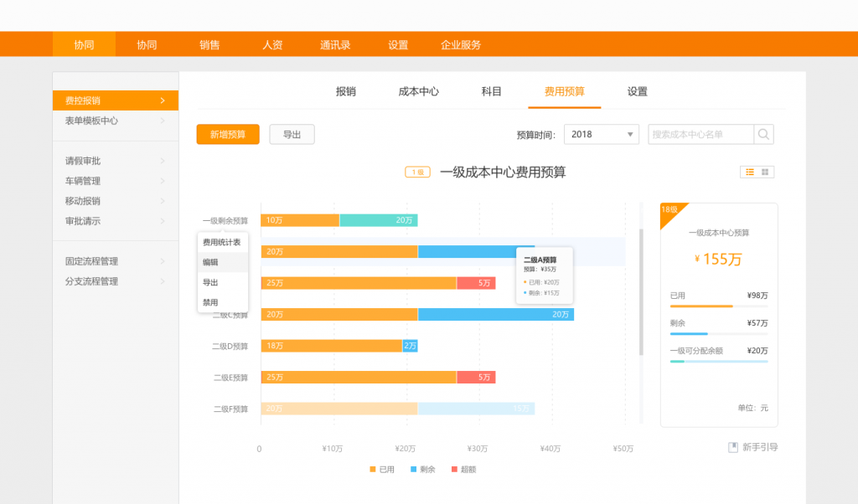This screenshot has width=858, height=504.
Task: Click the 新增预算 button
Action: 228,134
